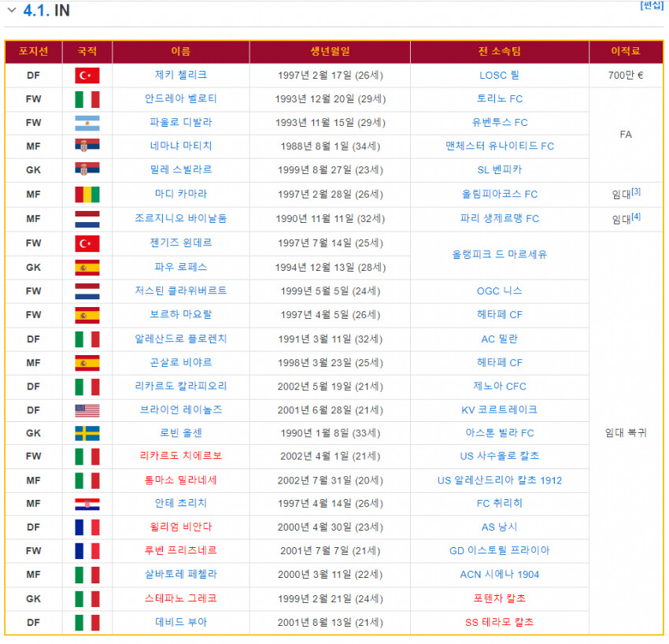Screen dimensions: 669x644
Task: Click the birthdate 2002년 5월 19일 (21세)
Action: [331, 387]
